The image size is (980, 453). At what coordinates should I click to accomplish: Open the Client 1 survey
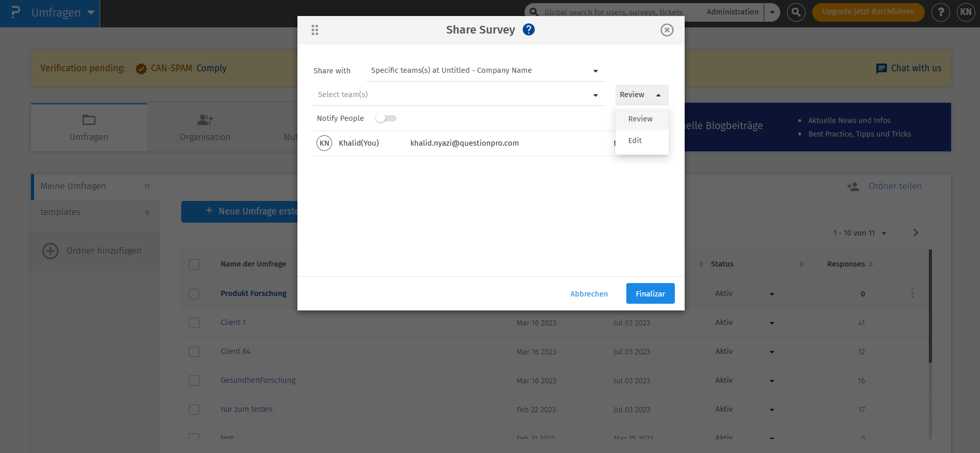[233, 322]
